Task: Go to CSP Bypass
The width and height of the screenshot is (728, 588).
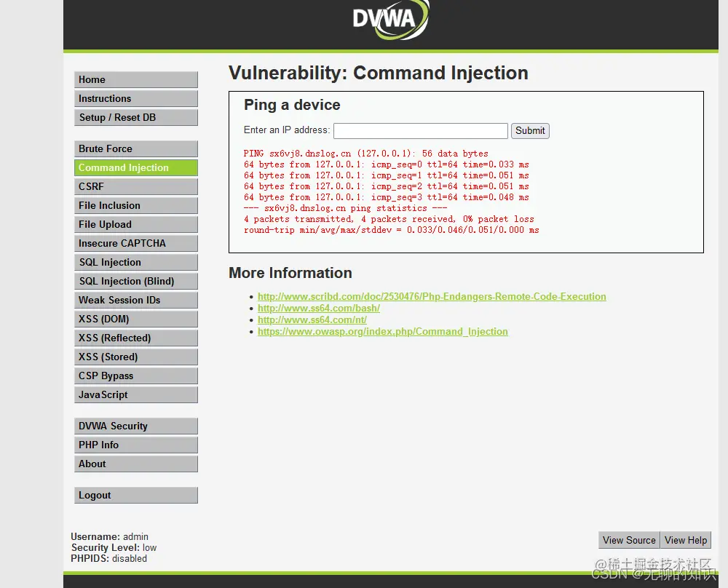Action: (136, 376)
